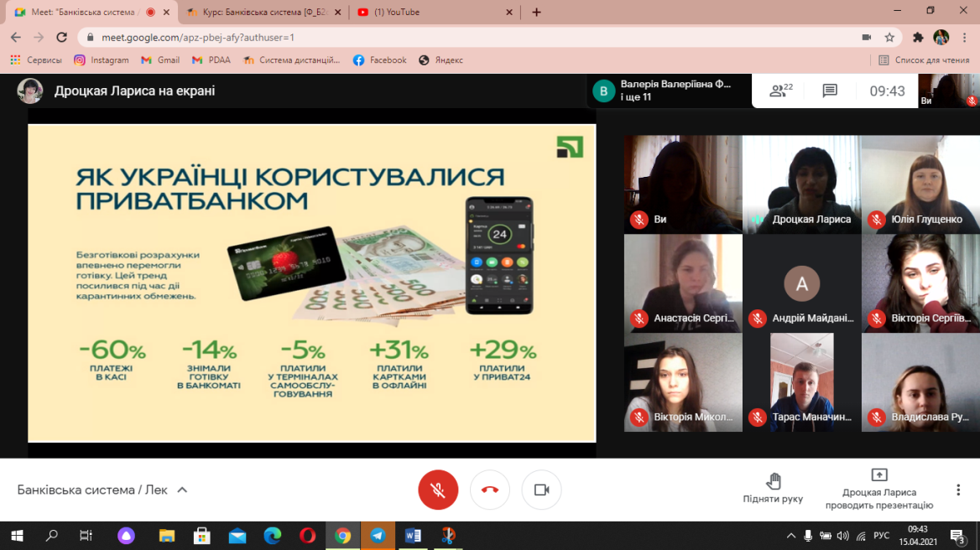Open Microsoft Store from the taskbar
The image size is (980, 550).
[202, 536]
